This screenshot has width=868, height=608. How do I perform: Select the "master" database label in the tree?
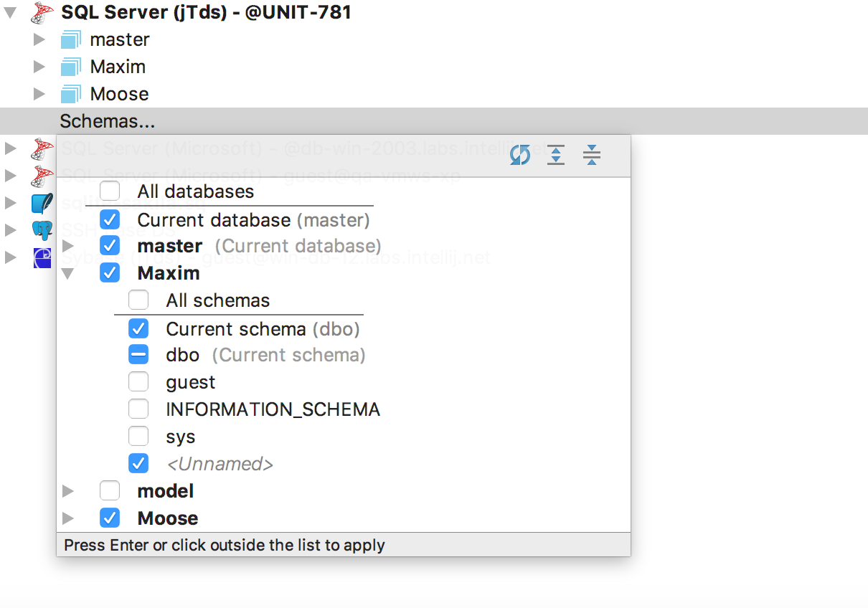click(120, 39)
